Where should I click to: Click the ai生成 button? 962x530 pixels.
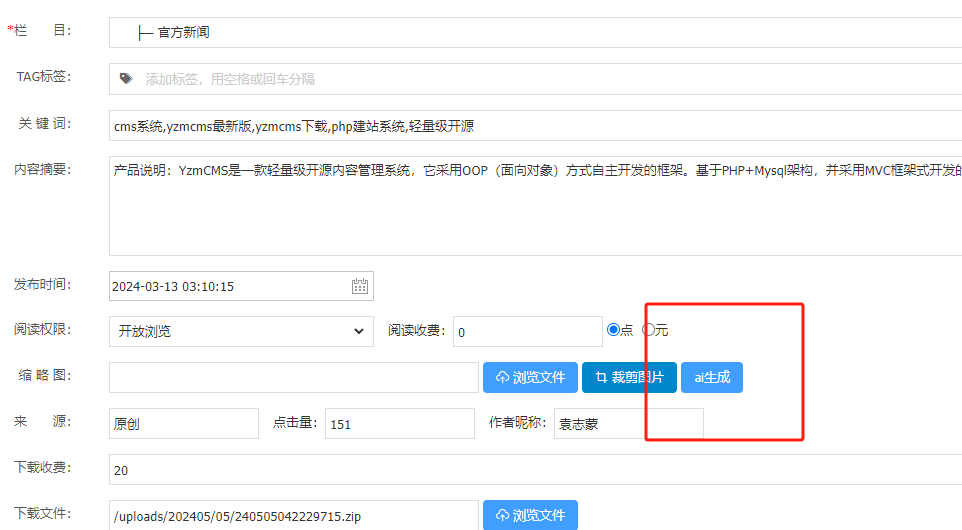711,377
